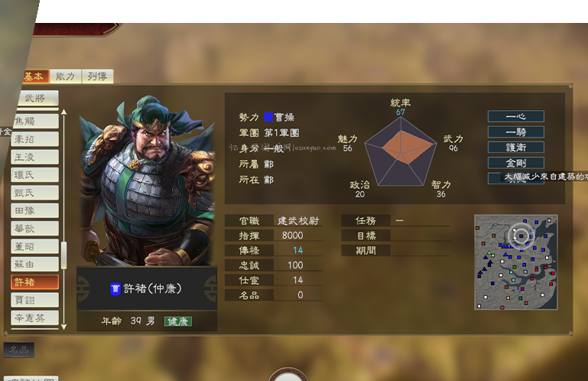Click the green 健康 health status badge
The height and width of the screenshot is (381, 588).
(177, 321)
